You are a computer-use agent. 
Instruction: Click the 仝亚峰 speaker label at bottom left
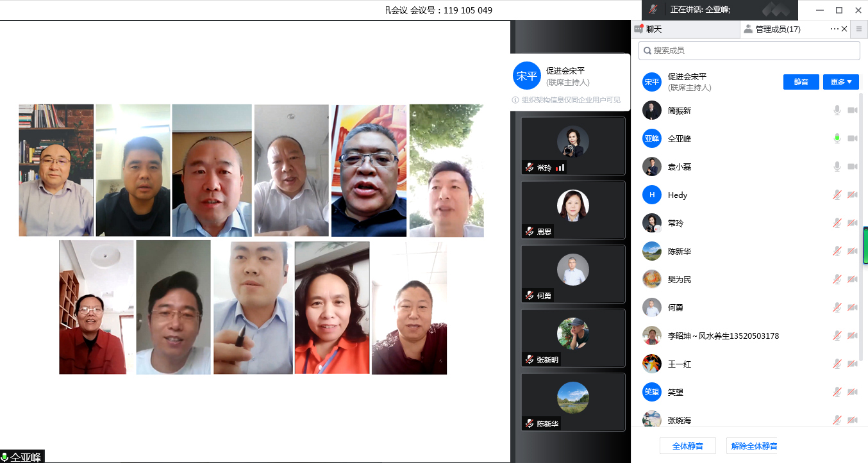coord(22,457)
